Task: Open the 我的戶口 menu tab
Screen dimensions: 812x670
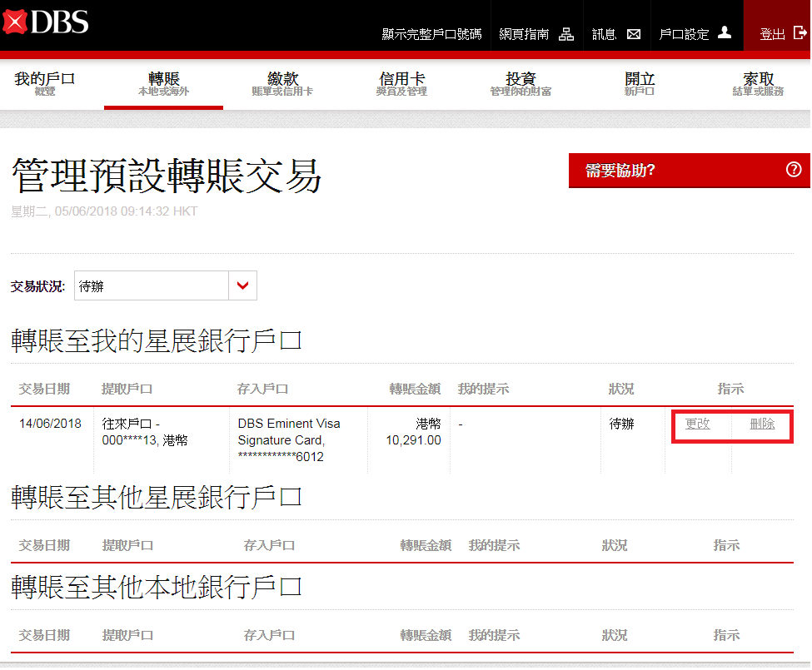Action: tap(45, 83)
